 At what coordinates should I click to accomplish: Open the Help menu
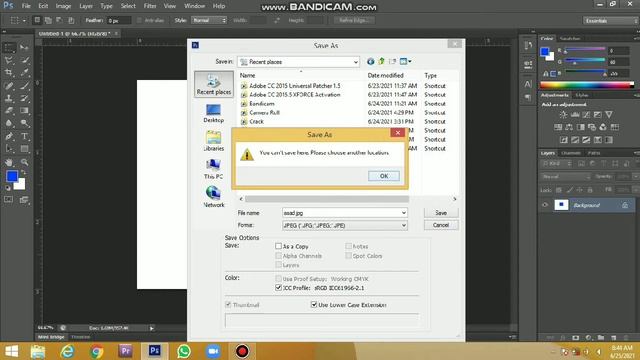click(219, 6)
